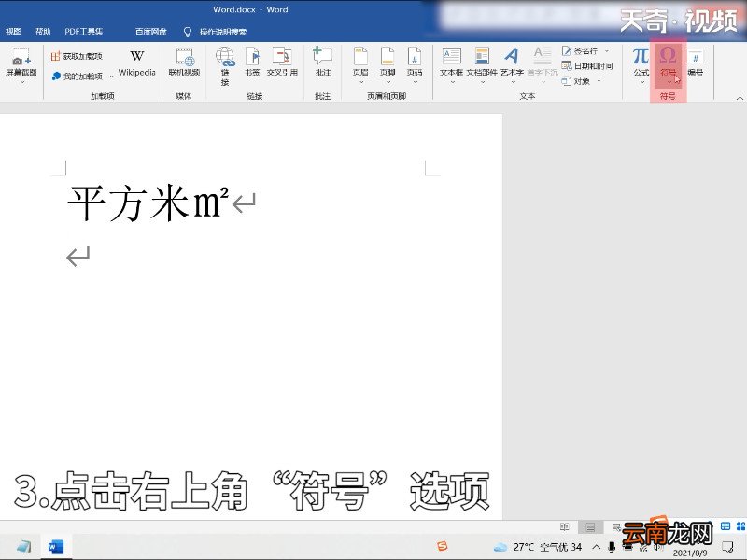Click the 页眉 header icon
The width and height of the screenshot is (747, 560).
tap(360, 56)
